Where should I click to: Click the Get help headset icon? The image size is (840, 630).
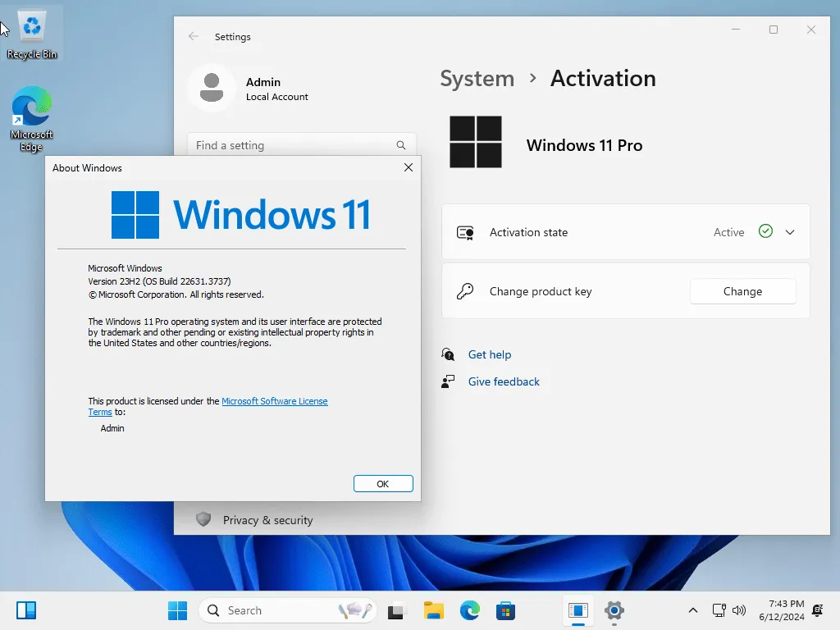click(x=448, y=354)
